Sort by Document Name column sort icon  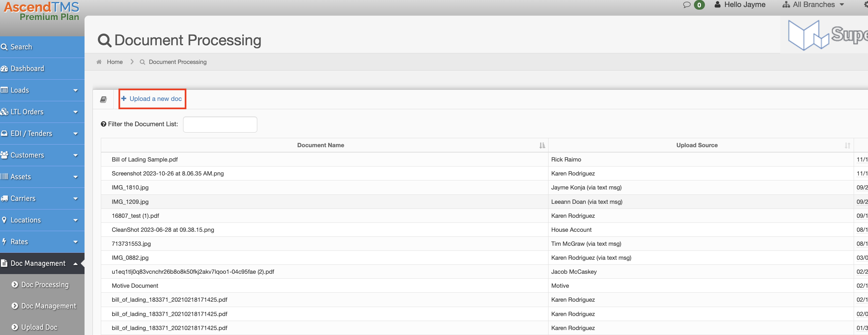[x=542, y=146]
